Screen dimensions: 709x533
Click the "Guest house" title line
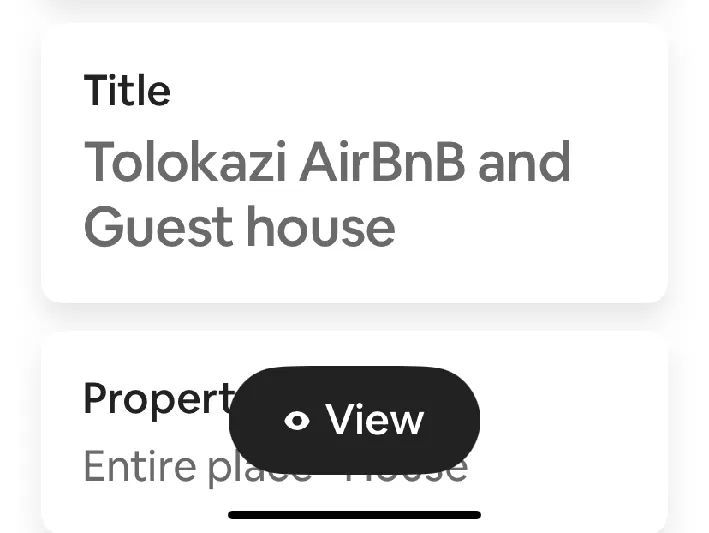point(239,227)
